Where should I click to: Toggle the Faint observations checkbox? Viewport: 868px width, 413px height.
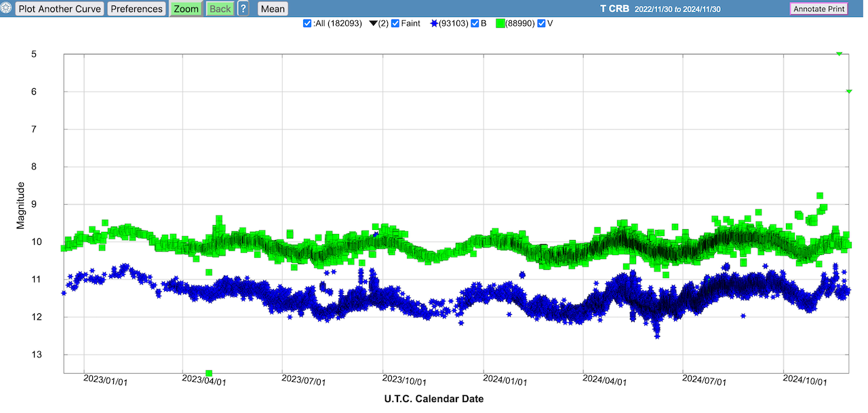tap(395, 24)
